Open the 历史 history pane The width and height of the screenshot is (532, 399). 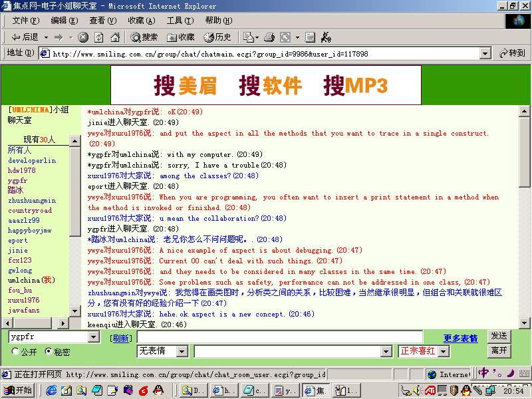(x=217, y=37)
